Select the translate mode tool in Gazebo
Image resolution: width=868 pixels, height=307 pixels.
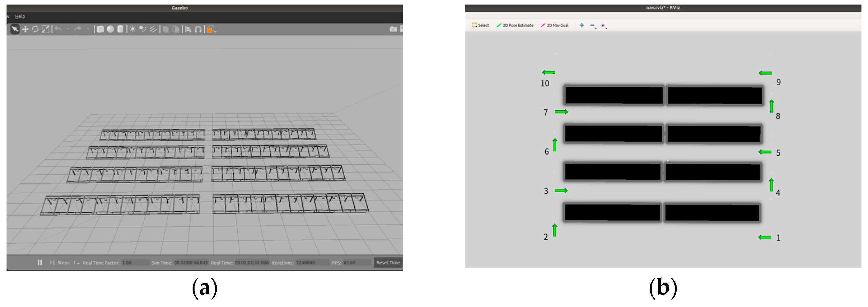[25, 29]
